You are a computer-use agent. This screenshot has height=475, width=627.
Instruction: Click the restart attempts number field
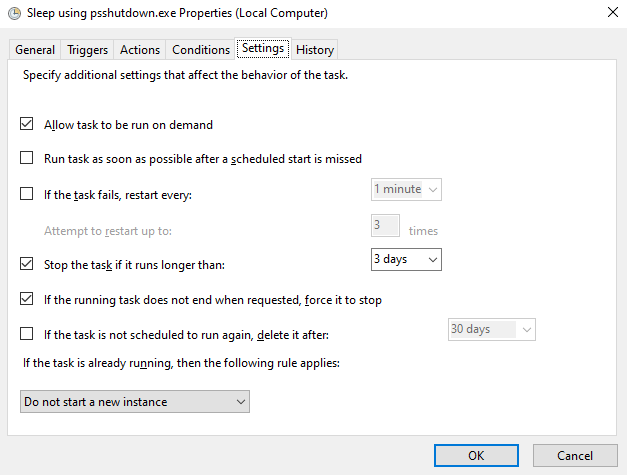[x=385, y=225]
